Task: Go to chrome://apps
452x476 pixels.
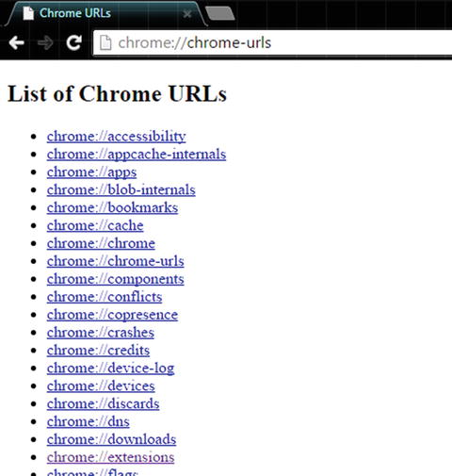Action: 91,172
